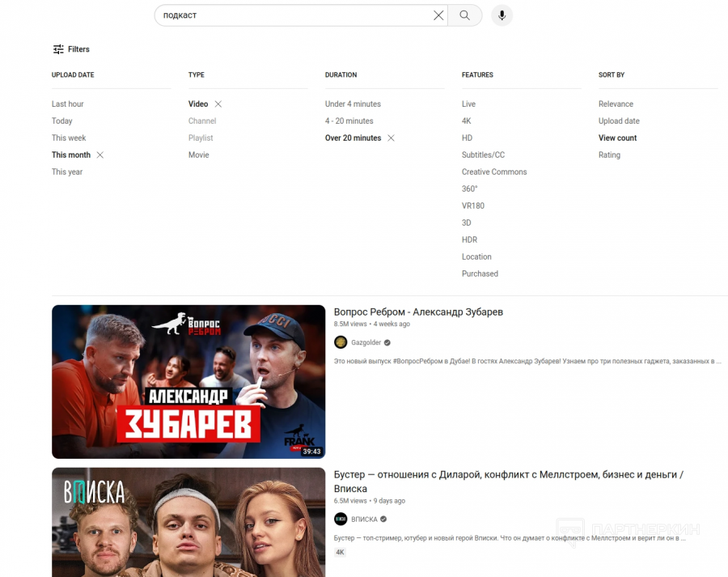Collapse filters with the Filters icon
728x577 pixels.
[71, 49]
